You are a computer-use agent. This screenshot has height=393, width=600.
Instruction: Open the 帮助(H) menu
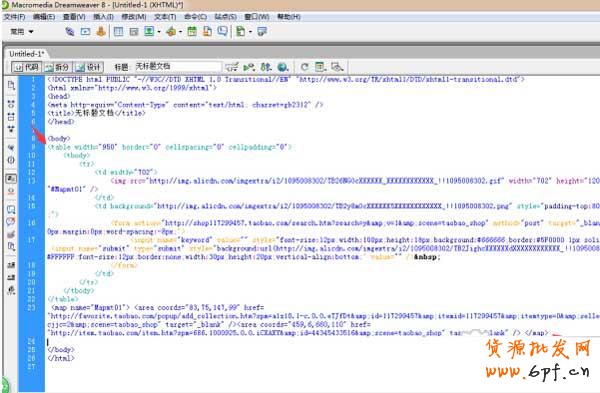pyautogui.click(x=289, y=17)
